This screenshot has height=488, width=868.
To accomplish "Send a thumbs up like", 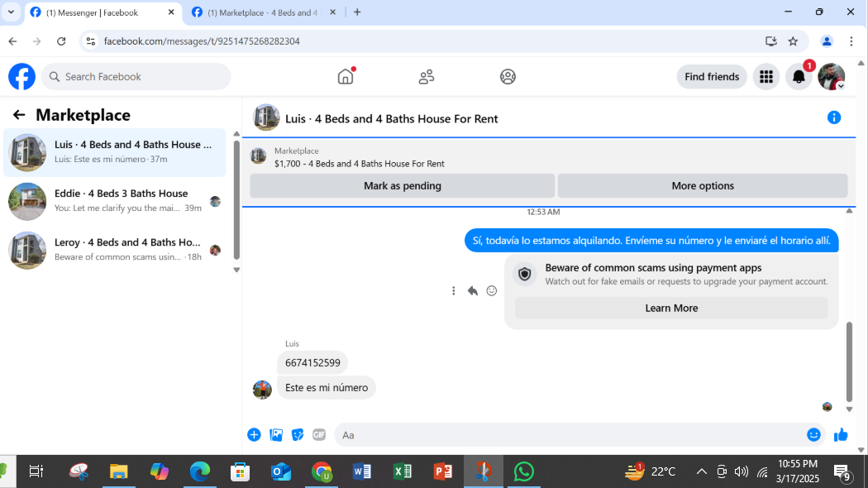I will point(841,435).
